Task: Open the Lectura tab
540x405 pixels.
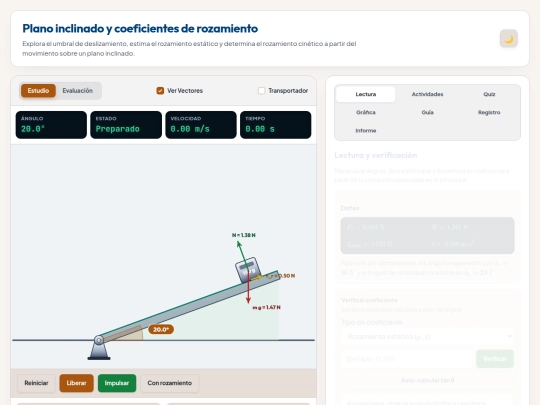Action: coord(366,94)
